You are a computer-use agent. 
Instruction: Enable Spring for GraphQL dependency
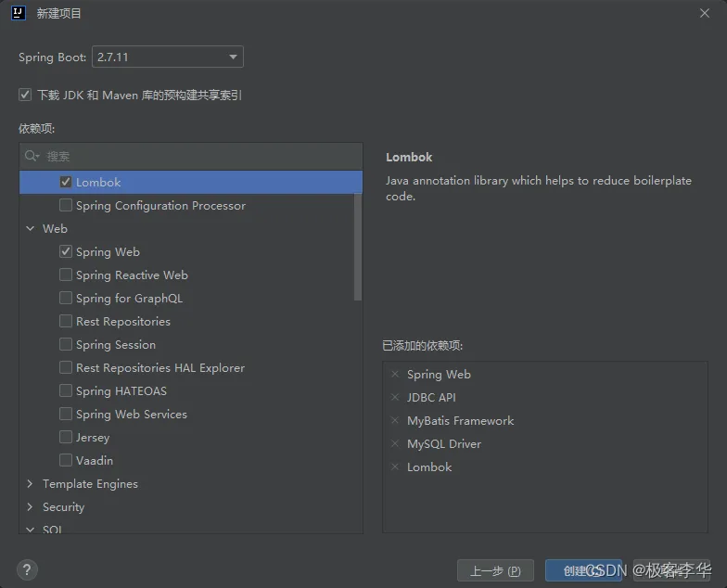[66, 299]
